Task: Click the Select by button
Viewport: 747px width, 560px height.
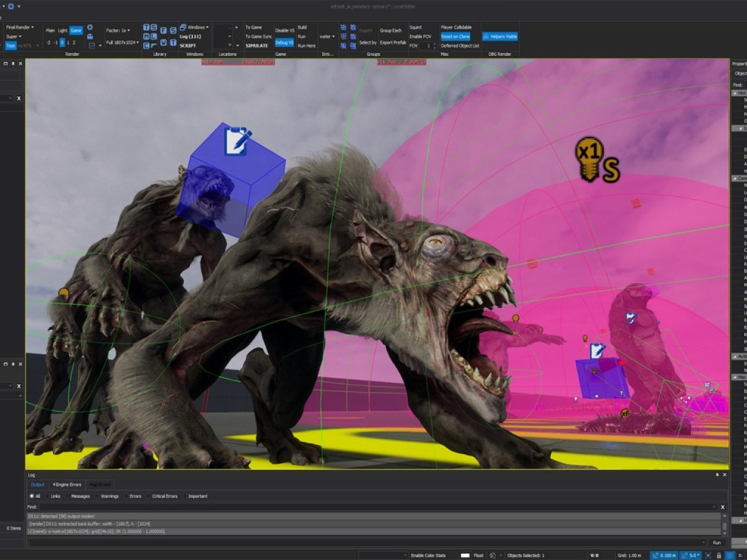Action: [x=368, y=42]
